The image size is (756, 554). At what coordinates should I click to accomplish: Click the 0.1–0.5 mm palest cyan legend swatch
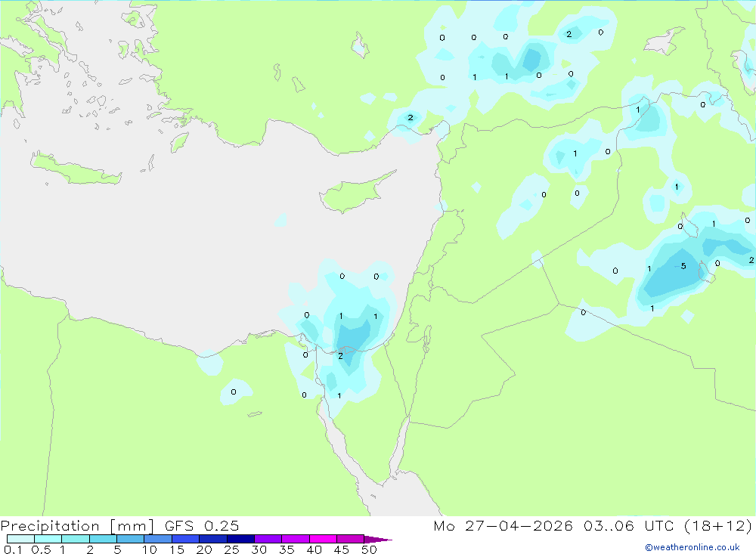click(20, 539)
